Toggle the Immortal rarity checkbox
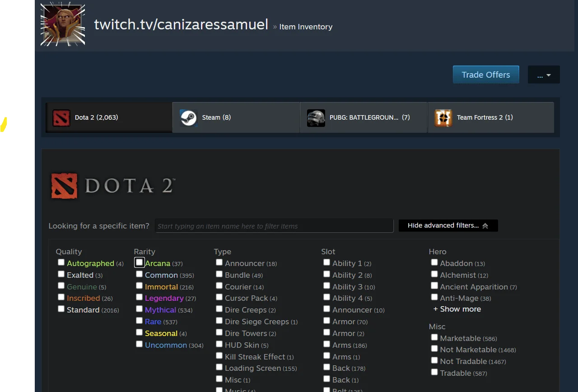This screenshot has height=392, width=578. point(139,286)
